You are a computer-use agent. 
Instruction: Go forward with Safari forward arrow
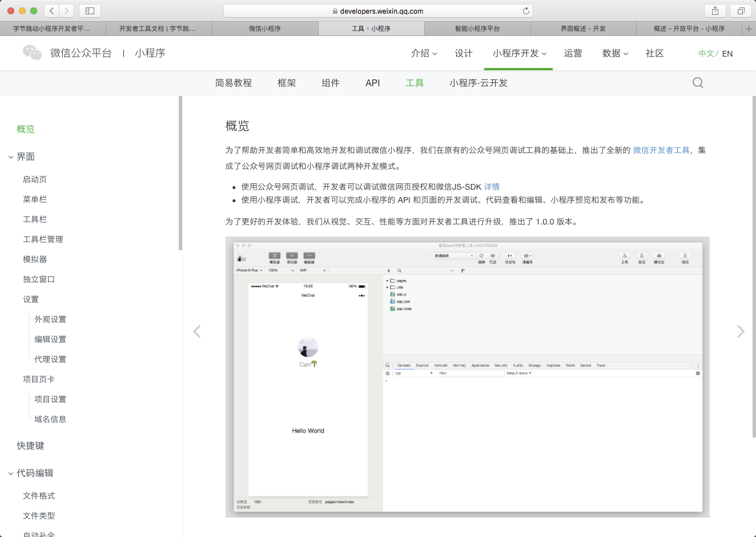(67, 11)
